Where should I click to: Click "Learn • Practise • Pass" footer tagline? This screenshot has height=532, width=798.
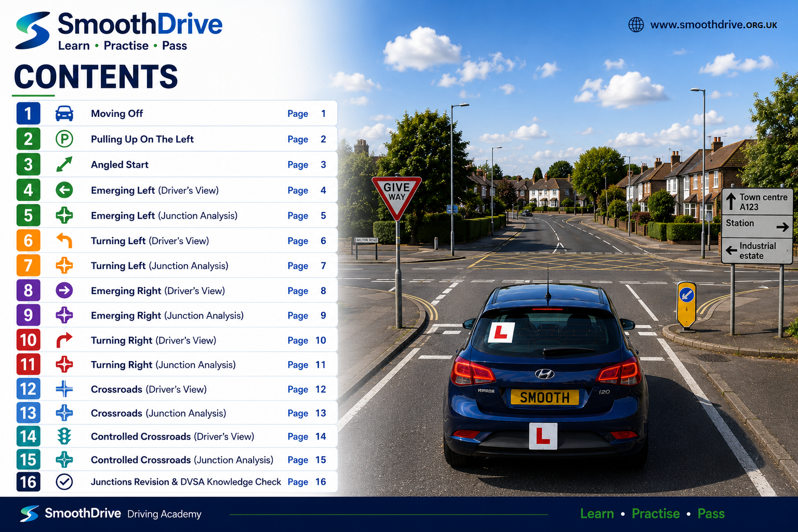point(652,513)
